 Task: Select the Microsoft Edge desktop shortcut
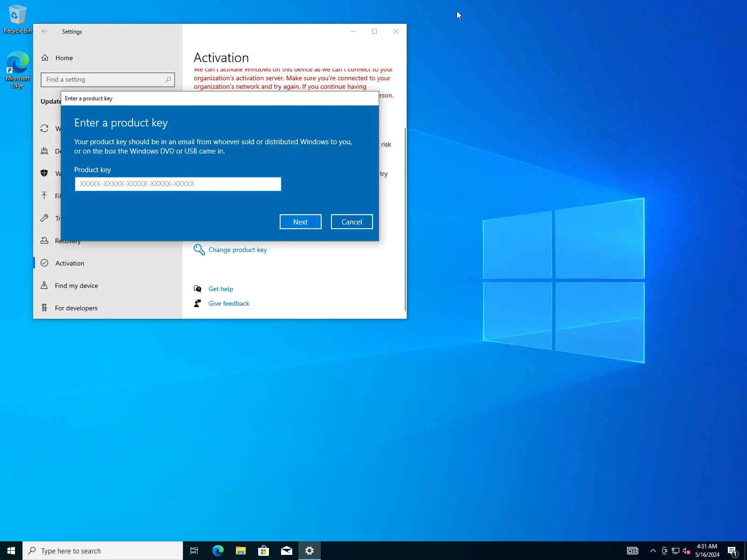17,70
